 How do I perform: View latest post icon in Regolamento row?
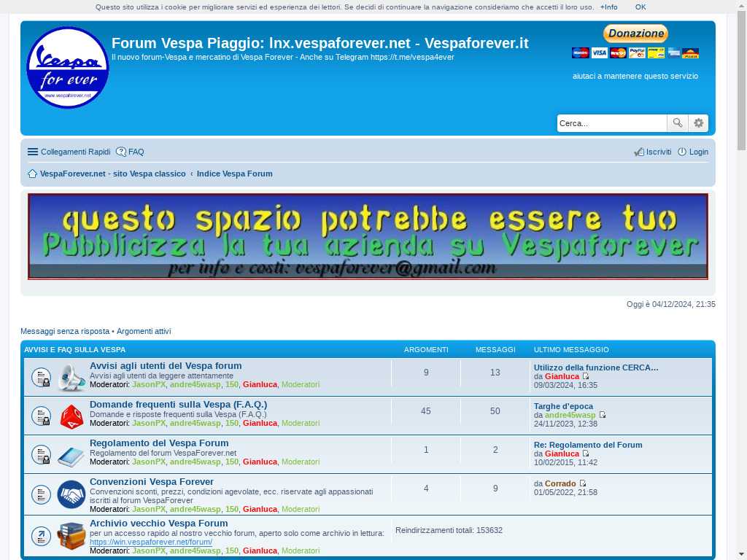tap(586, 454)
